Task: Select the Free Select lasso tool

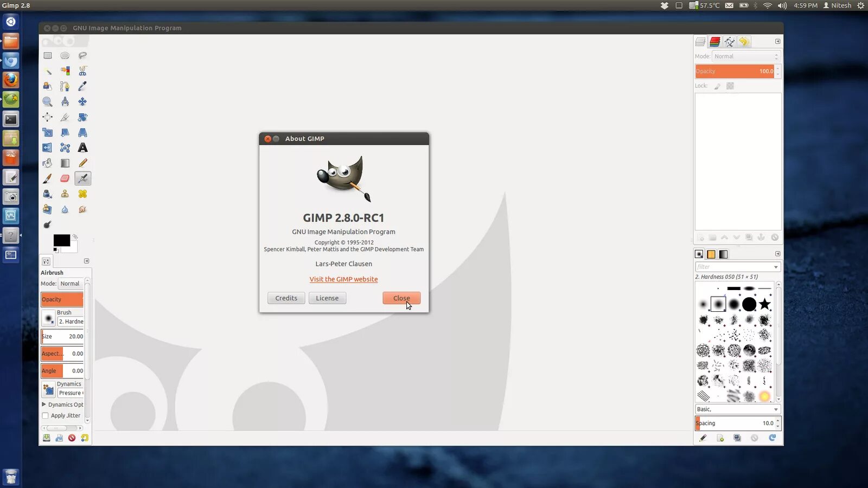Action: (x=82, y=55)
